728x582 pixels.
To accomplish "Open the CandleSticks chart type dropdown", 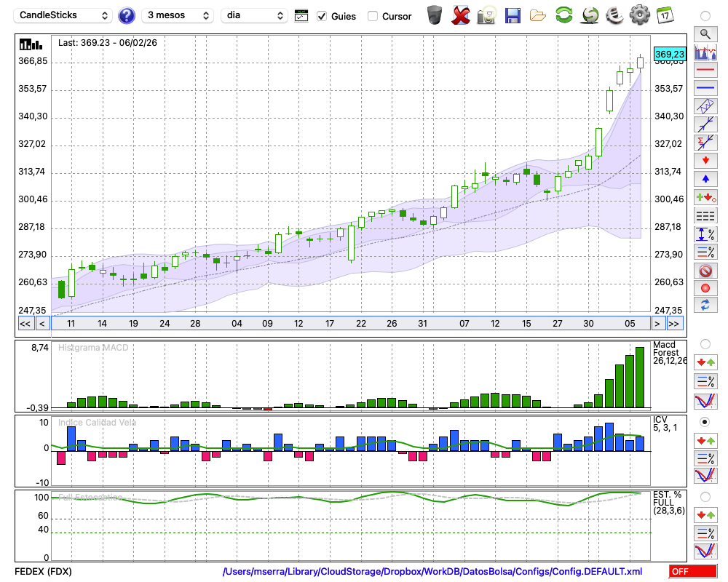I will coord(64,15).
